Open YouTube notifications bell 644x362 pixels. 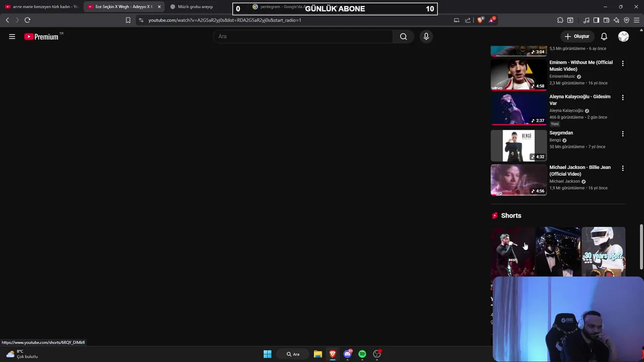click(604, 36)
